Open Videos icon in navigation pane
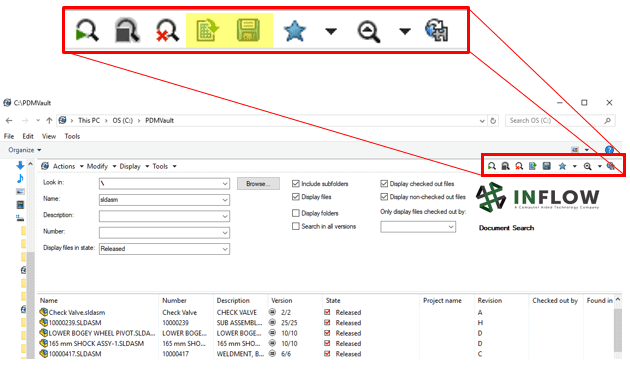Image resolution: width=630 pixels, height=370 pixels. pos(20,205)
